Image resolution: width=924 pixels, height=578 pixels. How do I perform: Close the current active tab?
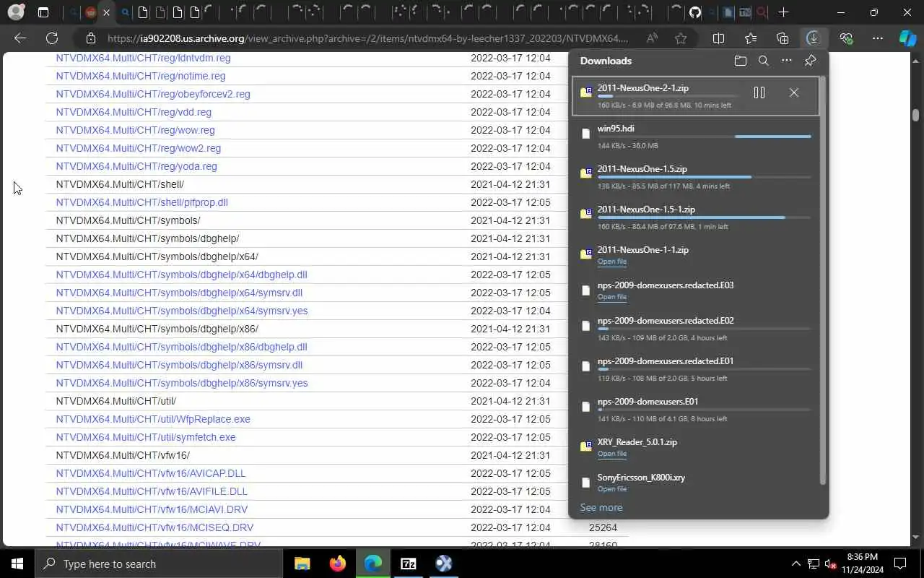point(106,12)
